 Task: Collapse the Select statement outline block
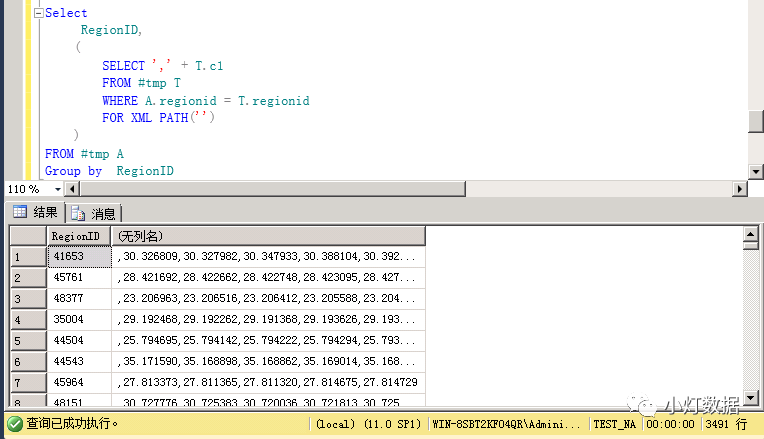38,13
